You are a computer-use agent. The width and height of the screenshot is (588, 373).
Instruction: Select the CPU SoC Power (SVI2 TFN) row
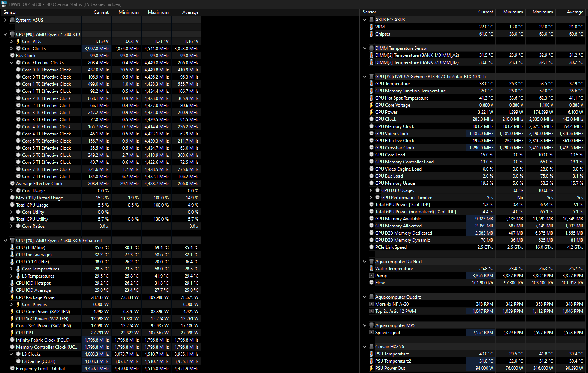pyautogui.click(x=100, y=318)
